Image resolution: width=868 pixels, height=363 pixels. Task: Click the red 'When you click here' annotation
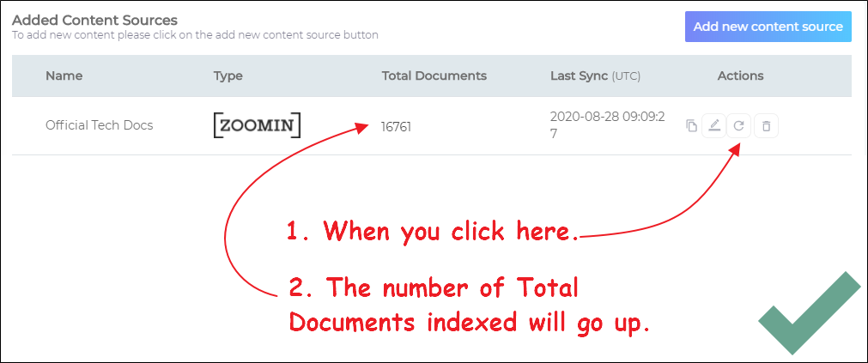434,231
